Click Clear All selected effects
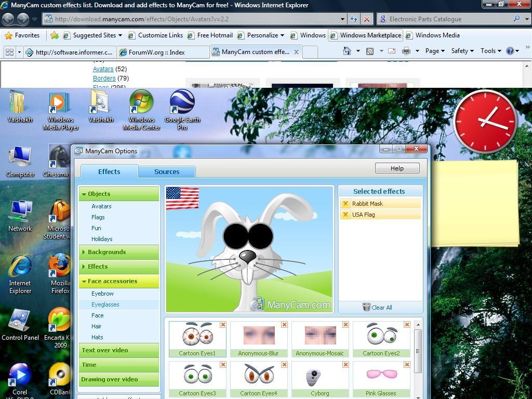The width and height of the screenshot is (532, 399). 378,308
